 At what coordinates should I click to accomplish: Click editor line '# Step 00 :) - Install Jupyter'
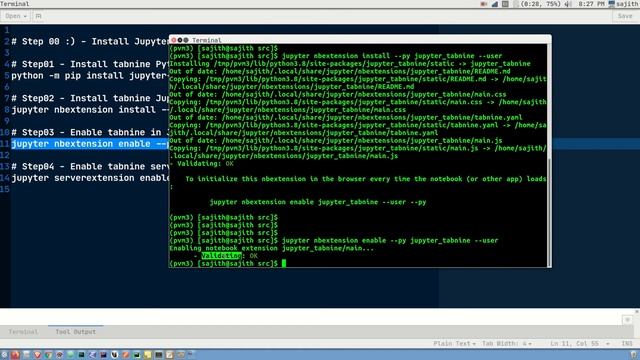pyautogui.click(x=90, y=41)
